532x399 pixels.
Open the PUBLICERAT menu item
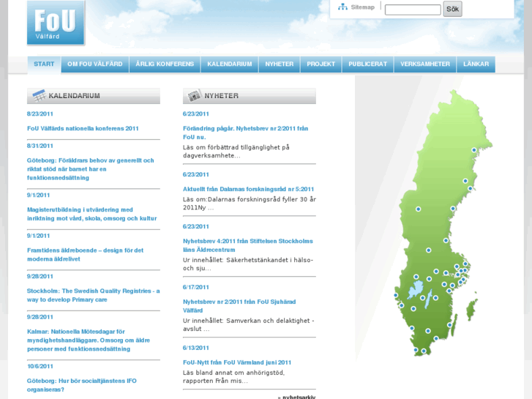tap(368, 64)
